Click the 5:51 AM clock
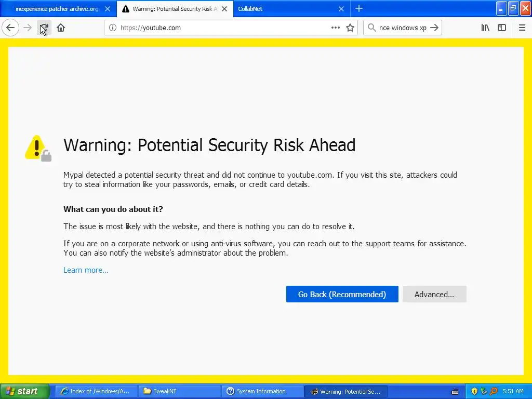Screen dimensions: 532x399 513,391
